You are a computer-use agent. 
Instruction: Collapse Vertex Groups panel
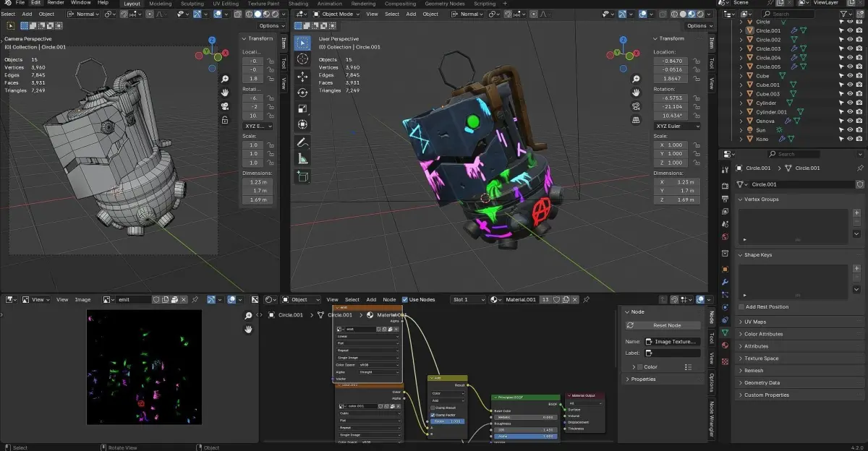click(x=799, y=199)
